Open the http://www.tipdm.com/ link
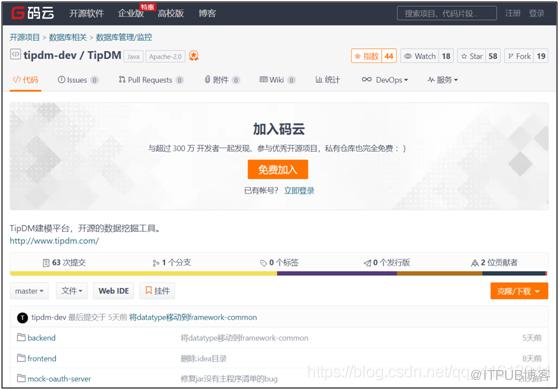The height and width of the screenshot is (390, 560). coord(54,241)
